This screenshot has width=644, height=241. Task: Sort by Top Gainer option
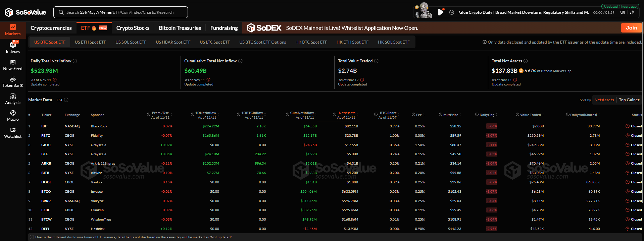coord(629,100)
